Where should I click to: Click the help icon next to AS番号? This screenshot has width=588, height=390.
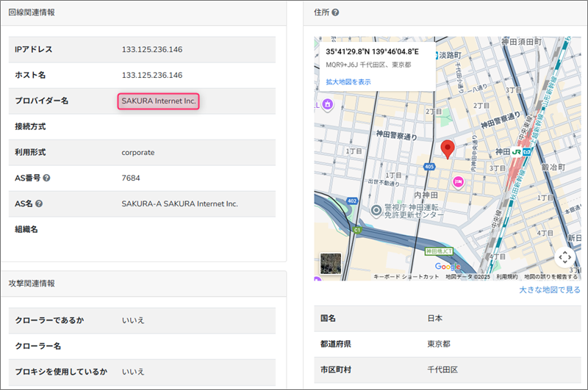coord(46,178)
